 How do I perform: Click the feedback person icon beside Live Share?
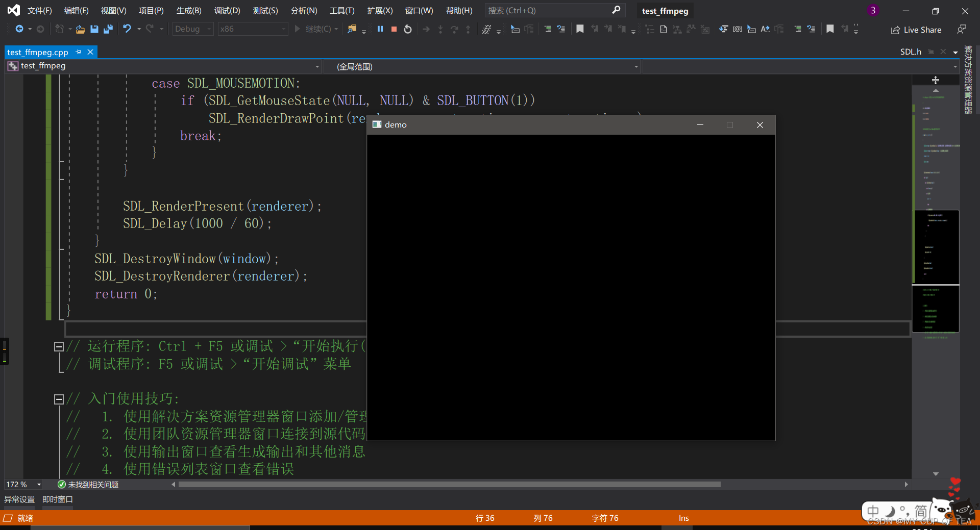961,30
